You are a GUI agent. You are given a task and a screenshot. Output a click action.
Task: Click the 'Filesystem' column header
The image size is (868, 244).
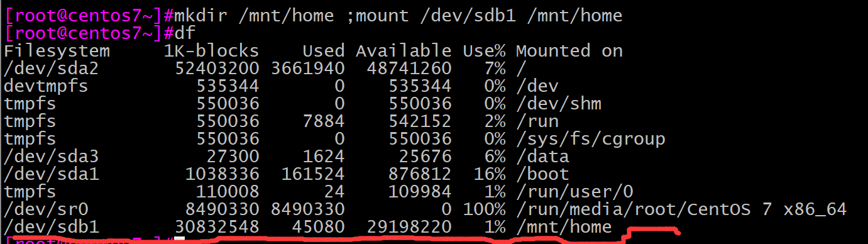click(x=57, y=50)
